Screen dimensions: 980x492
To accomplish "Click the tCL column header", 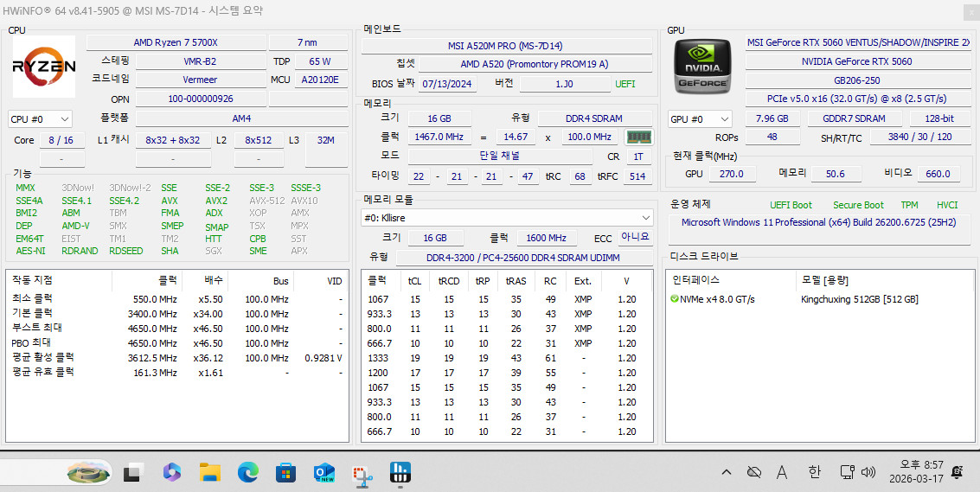I will click(x=415, y=281).
